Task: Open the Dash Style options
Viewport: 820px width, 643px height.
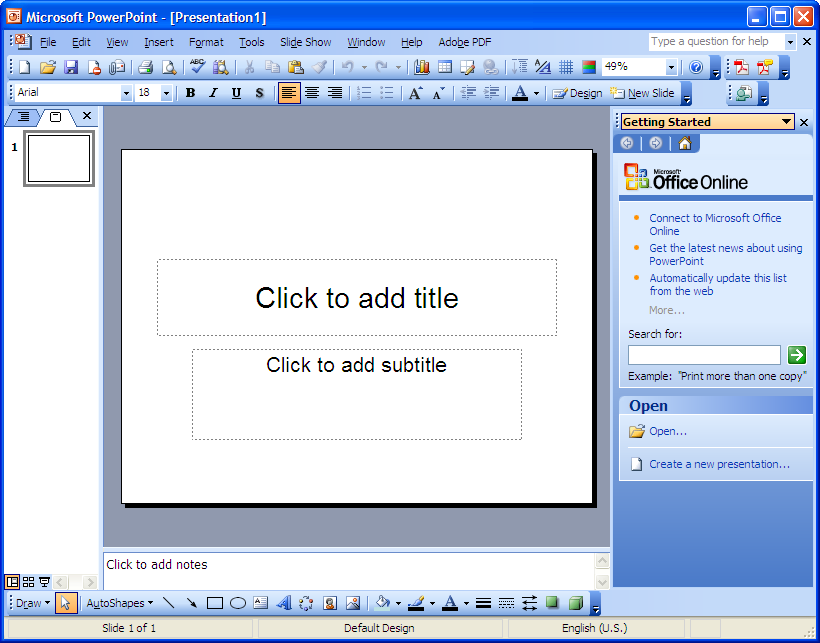Action: coord(506,603)
